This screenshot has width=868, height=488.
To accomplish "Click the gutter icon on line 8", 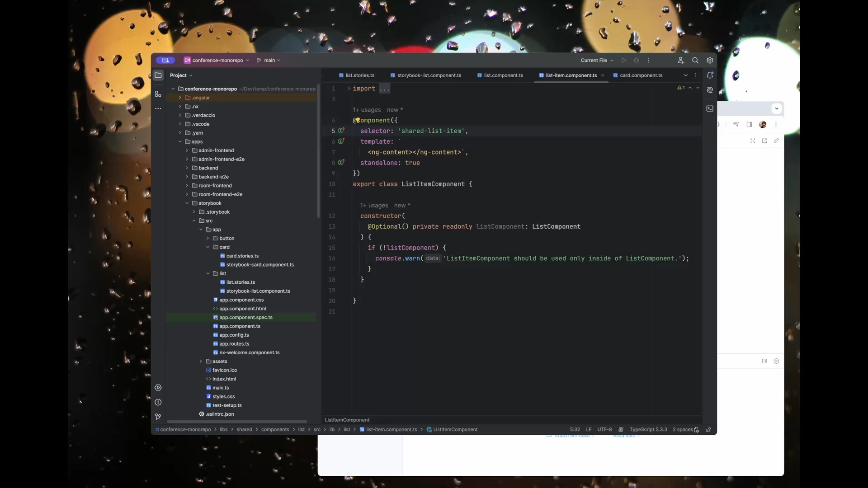I will (341, 162).
